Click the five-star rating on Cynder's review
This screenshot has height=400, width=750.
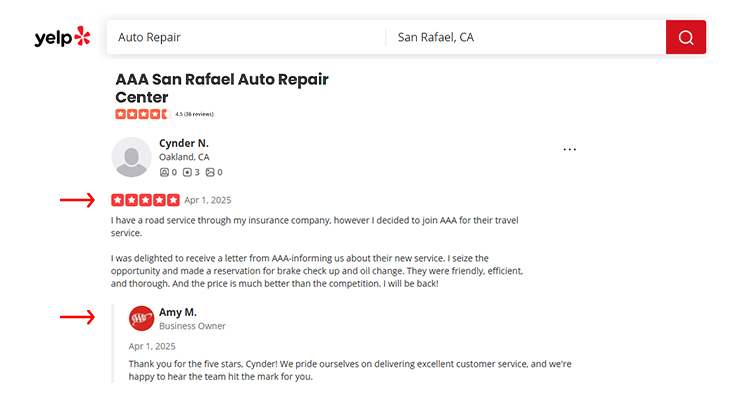coord(145,200)
